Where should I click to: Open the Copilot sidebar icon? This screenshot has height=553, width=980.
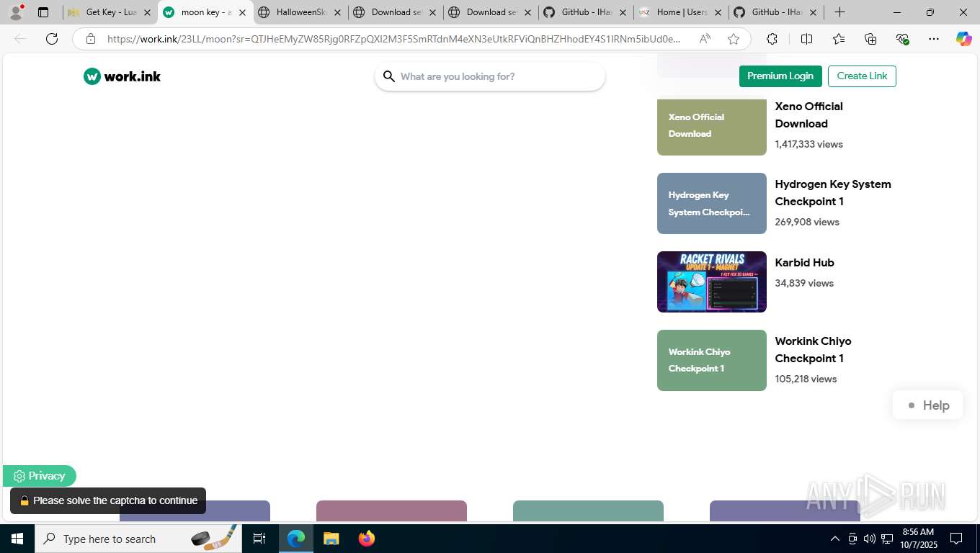pos(964,39)
